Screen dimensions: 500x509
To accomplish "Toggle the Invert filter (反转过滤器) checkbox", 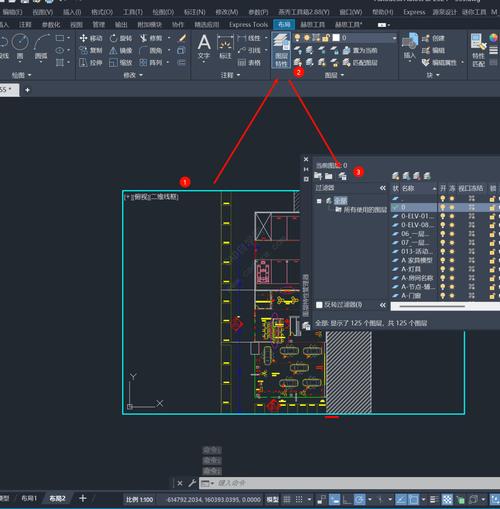I will [319, 305].
